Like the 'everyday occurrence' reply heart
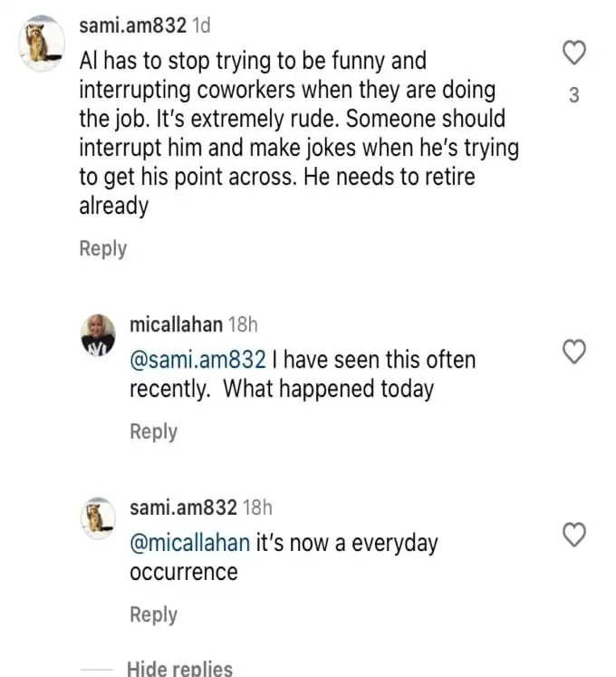 tap(574, 535)
